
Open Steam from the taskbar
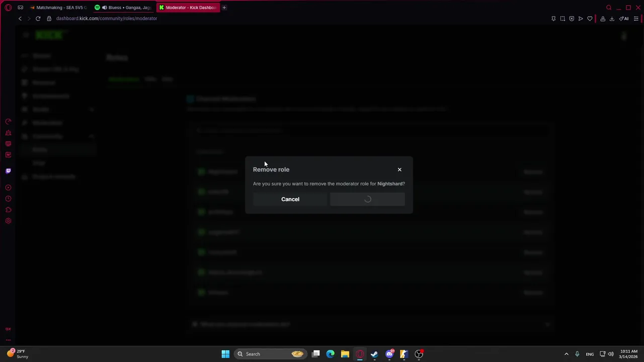[374, 354]
